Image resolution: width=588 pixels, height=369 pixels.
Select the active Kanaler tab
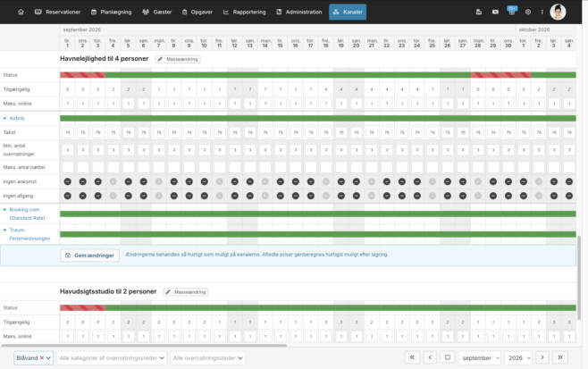click(x=348, y=12)
